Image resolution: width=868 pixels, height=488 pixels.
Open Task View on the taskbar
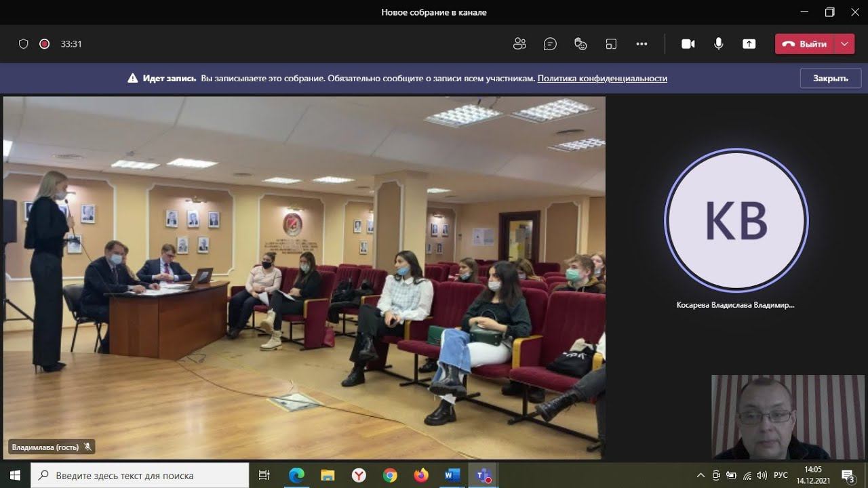point(264,475)
